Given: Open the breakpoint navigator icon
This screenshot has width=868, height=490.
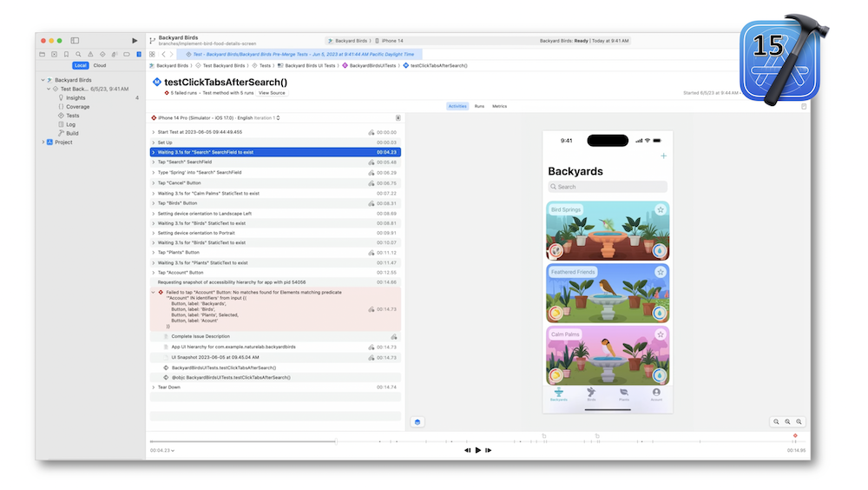Looking at the screenshot, I should coord(127,55).
